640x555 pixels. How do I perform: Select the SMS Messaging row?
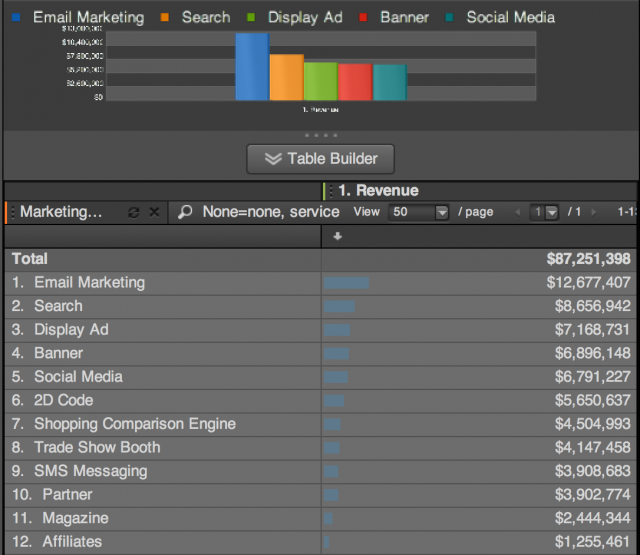tap(320, 471)
